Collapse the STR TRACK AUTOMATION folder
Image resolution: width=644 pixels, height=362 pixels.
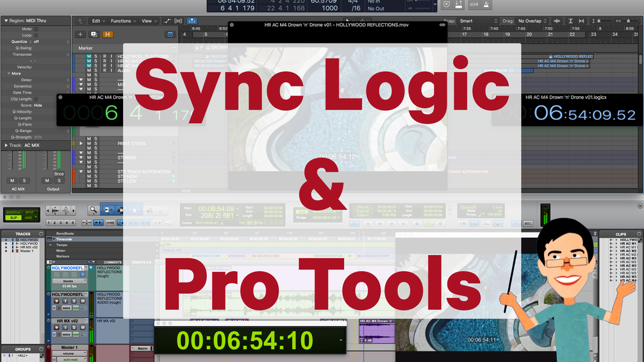click(81, 172)
